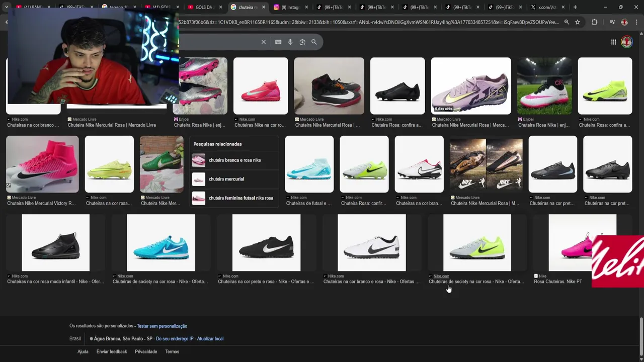644x362 pixels.
Task: Open the 'Enviar feedback' footer link
Action: click(x=112, y=352)
